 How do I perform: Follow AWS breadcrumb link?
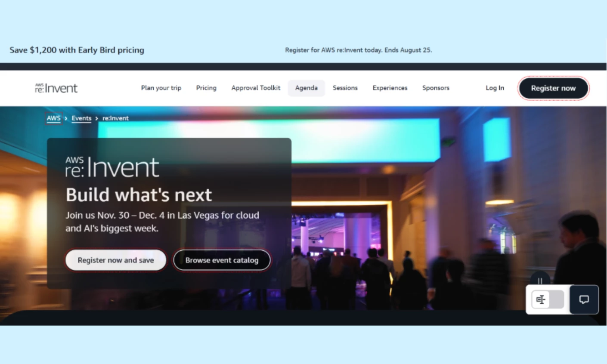(x=54, y=118)
